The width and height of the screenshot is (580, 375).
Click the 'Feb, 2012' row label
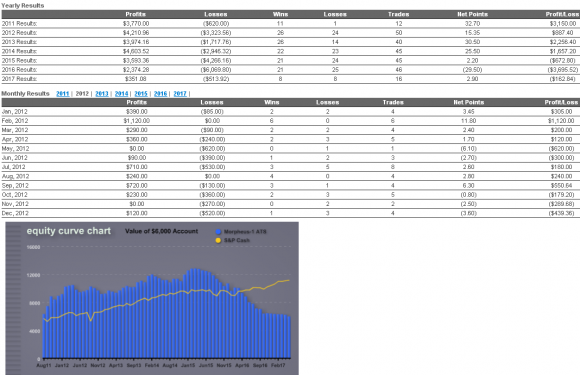[15, 121]
